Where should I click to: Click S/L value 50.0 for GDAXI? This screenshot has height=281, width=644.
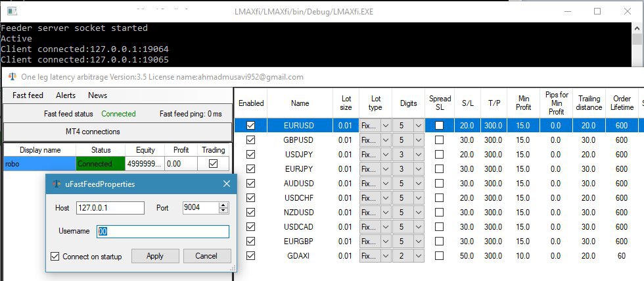[x=467, y=256]
